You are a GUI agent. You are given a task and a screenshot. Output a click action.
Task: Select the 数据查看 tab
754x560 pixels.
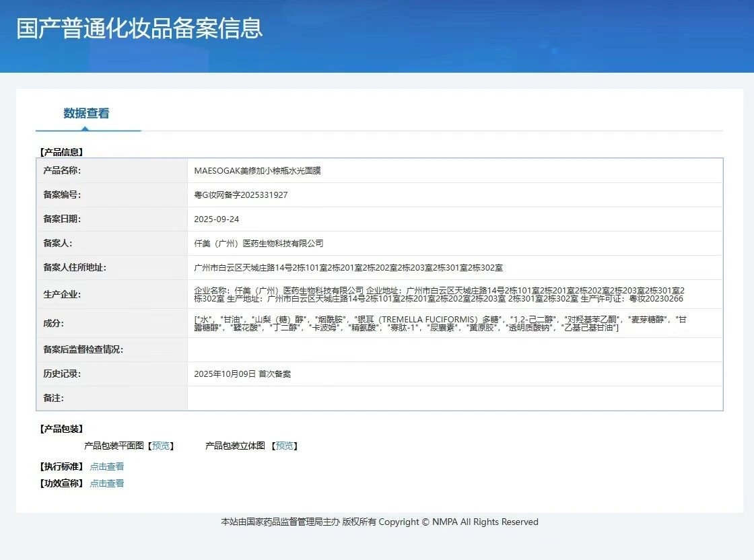[87, 114]
